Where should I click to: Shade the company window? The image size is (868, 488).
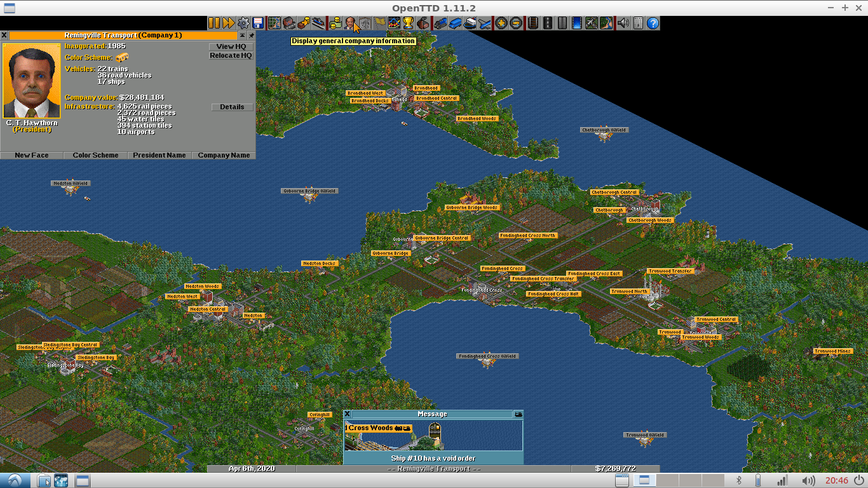pyautogui.click(x=243, y=36)
